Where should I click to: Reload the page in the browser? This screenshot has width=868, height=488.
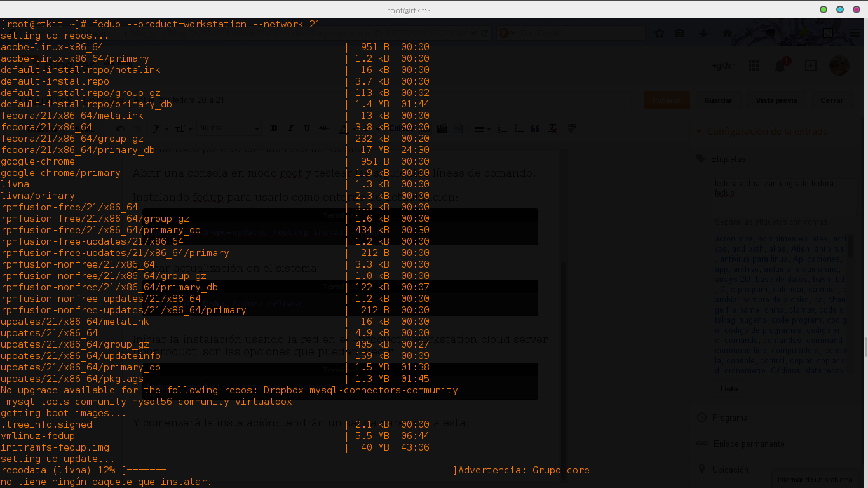(485, 33)
